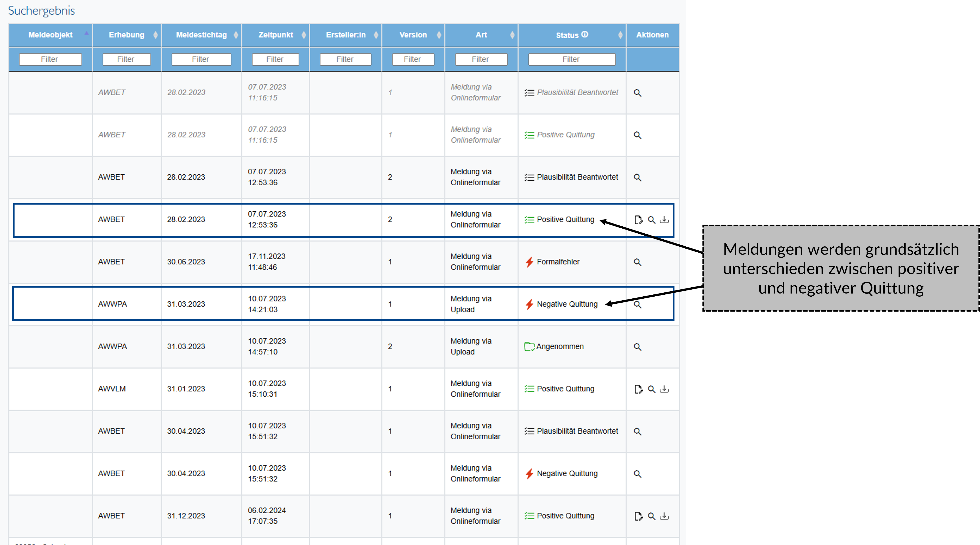Sort by Zeitpunkt column arrows
This screenshot has height=545, width=980.
(304, 35)
